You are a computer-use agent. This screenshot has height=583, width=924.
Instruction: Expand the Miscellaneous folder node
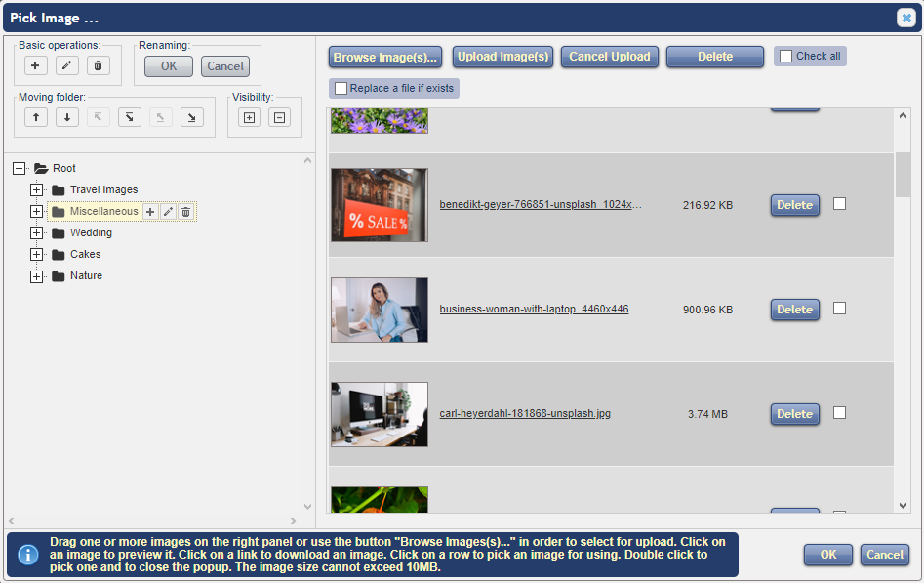pos(36,211)
